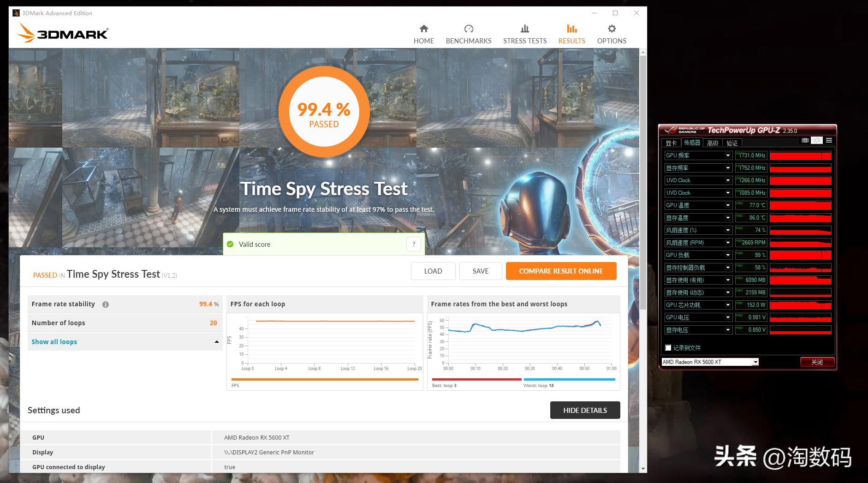The image size is (868, 483).
Task: Click the LOAD button
Action: pos(433,271)
